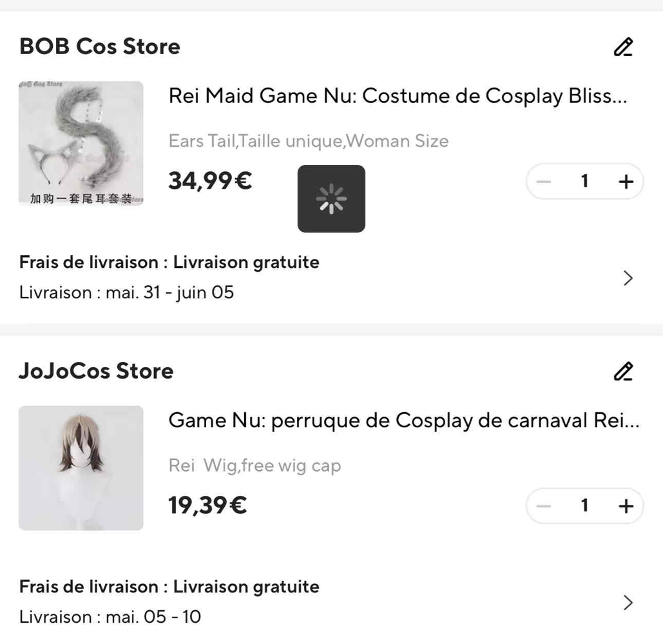Select the 34,99€ price of the costume

[x=210, y=182]
